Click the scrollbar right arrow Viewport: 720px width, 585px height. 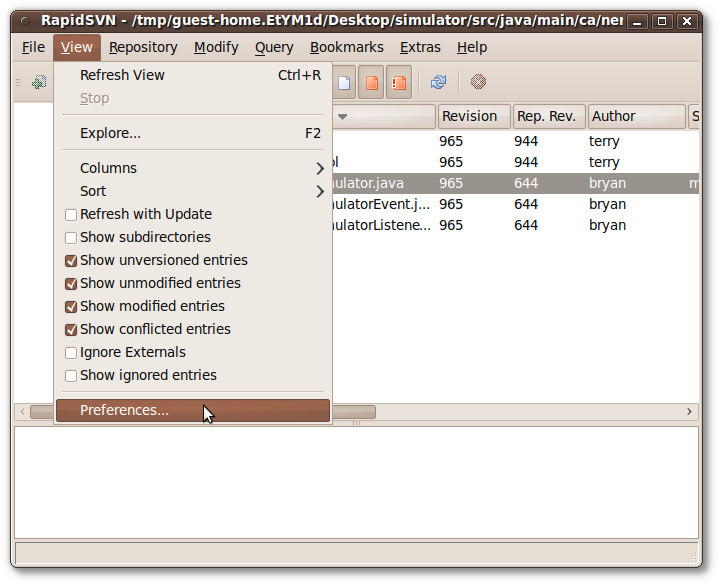tap(689, 411)
